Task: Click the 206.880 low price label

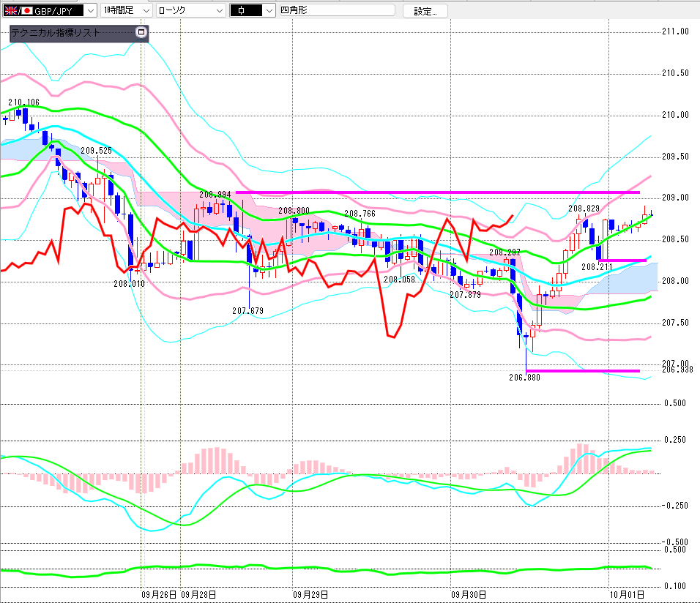Action: (524, 377)
